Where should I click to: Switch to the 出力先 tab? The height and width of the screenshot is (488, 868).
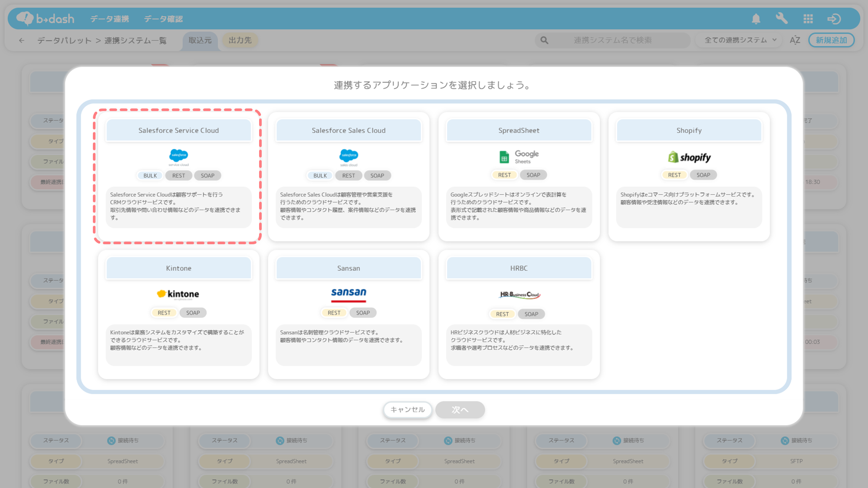click(240, 40)
